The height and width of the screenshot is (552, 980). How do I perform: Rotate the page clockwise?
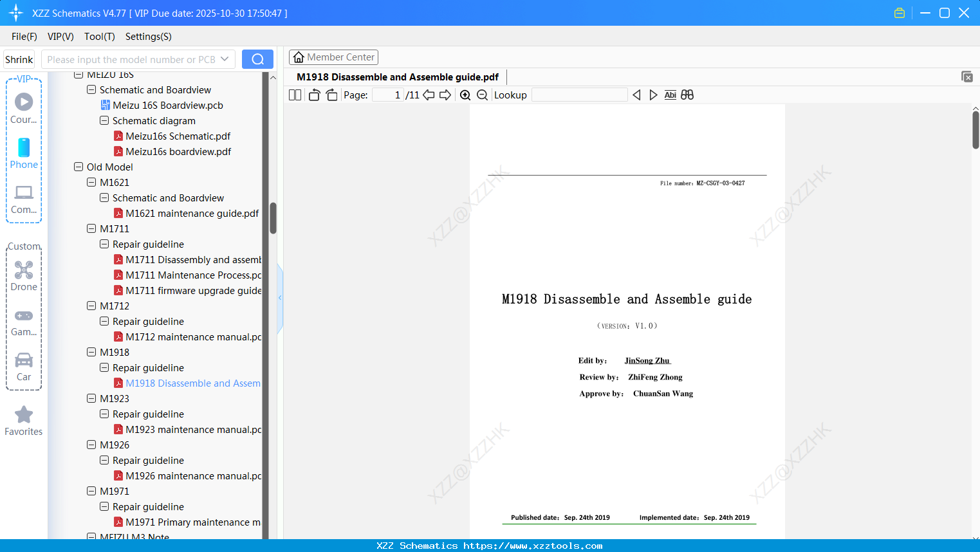pos(331,95)
